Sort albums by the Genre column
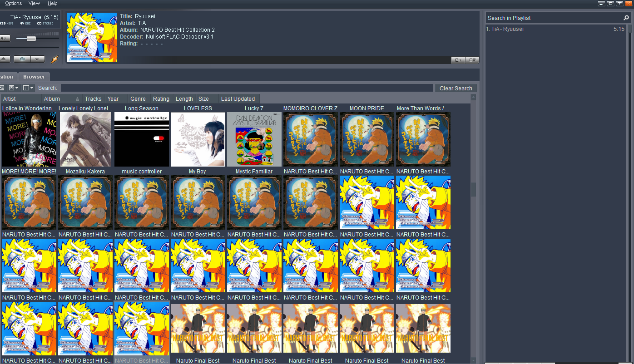 click(x=138, y=98)
